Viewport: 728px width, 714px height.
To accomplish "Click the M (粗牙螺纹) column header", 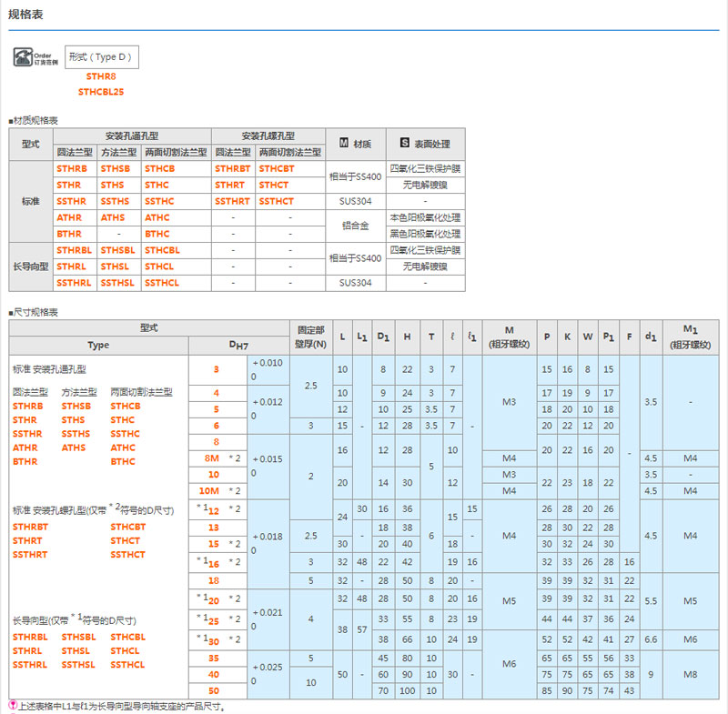I will point(510,337).
